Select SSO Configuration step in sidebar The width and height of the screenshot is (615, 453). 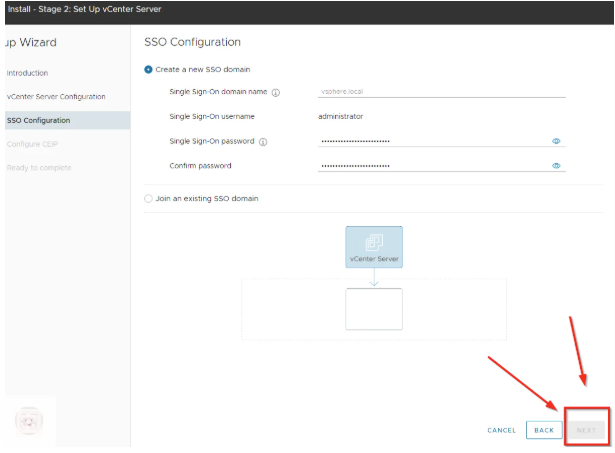click(67, 120)
